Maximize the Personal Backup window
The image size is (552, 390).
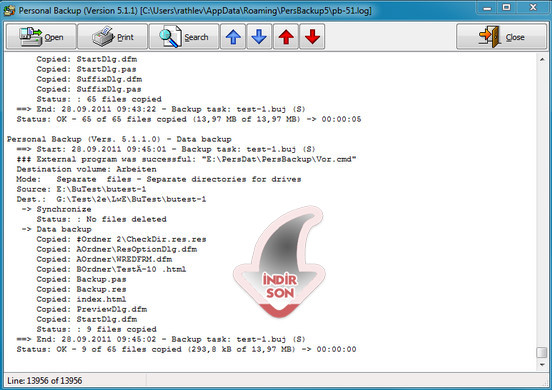coord(506,8)
